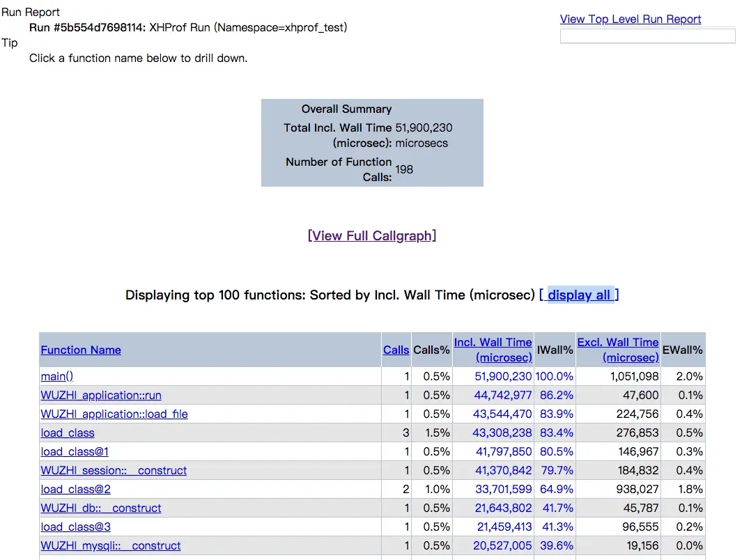Screen dimensions: 742x560
Task: Sort by the Function Name column header
Action: pos(81,350)
